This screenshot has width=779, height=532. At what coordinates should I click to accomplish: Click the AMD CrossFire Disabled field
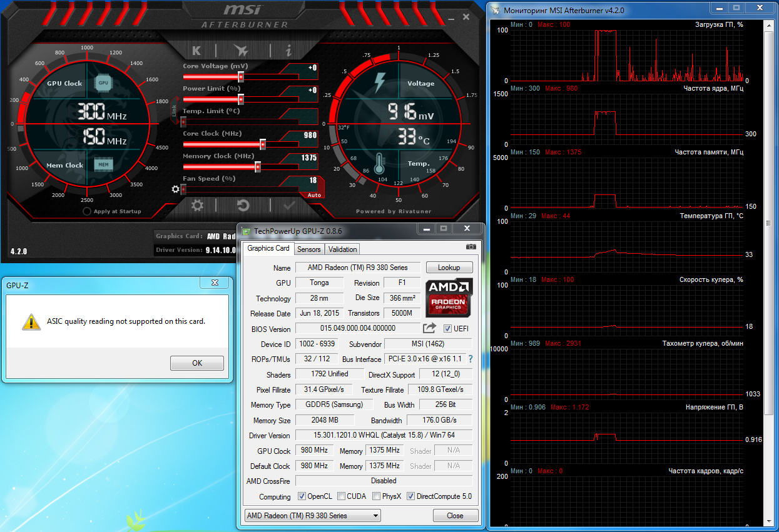point(384,481)
